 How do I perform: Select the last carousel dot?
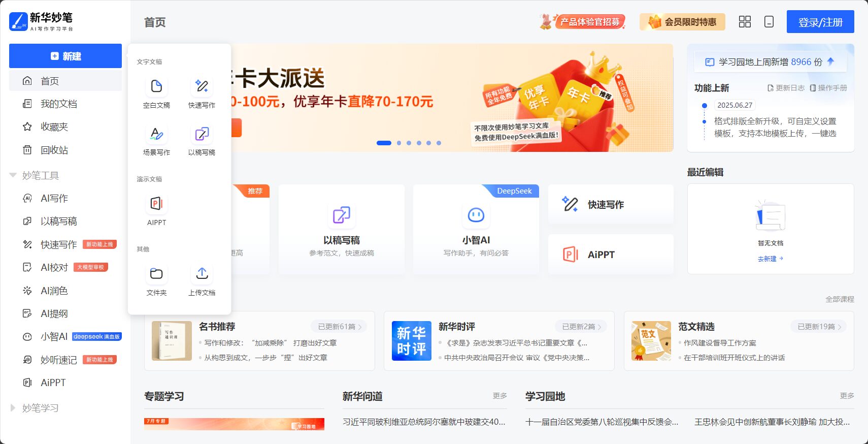pyautogui.click(x=439, y=143)
